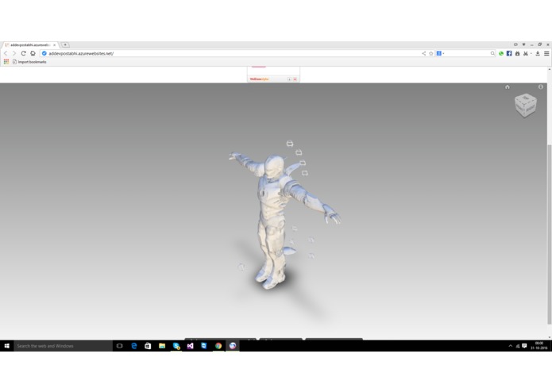The width and height of the screenshot is (552, 392).
Task: Open the downloads manager
Action: [538, 53]
